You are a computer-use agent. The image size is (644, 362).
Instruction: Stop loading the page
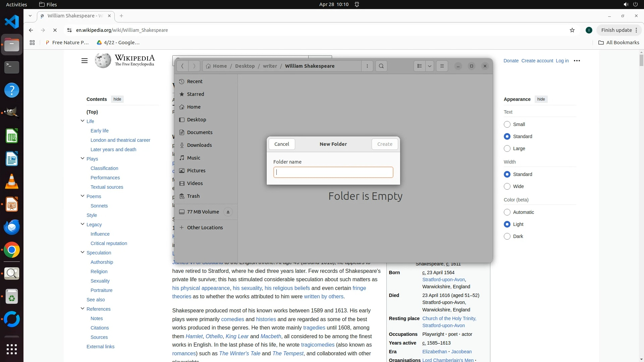click(55, 30)
